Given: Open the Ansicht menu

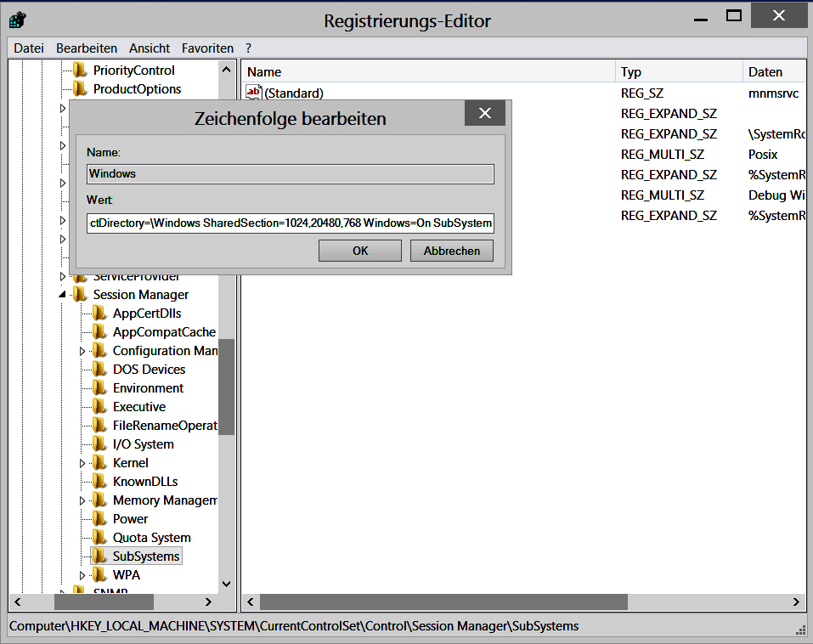Looking at the screenshot, I should (x=150, y=48).
